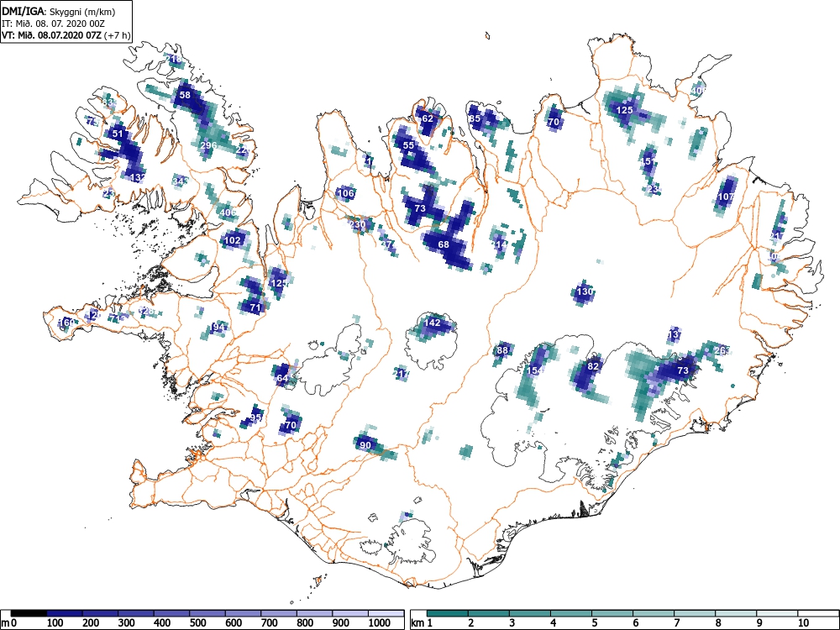Click the '1000' label on the meter legend
The width and height of the screenshot is (840, 630).
[x=380, y=623]
